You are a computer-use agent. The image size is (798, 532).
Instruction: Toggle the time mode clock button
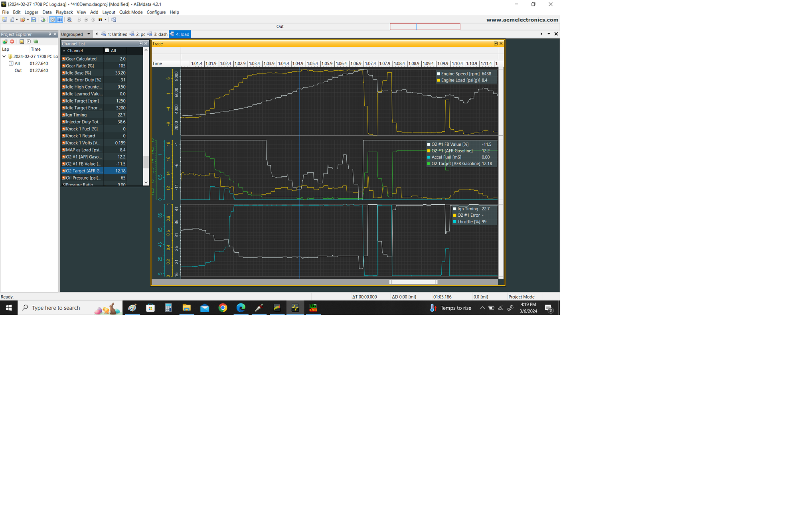point(52,20)
